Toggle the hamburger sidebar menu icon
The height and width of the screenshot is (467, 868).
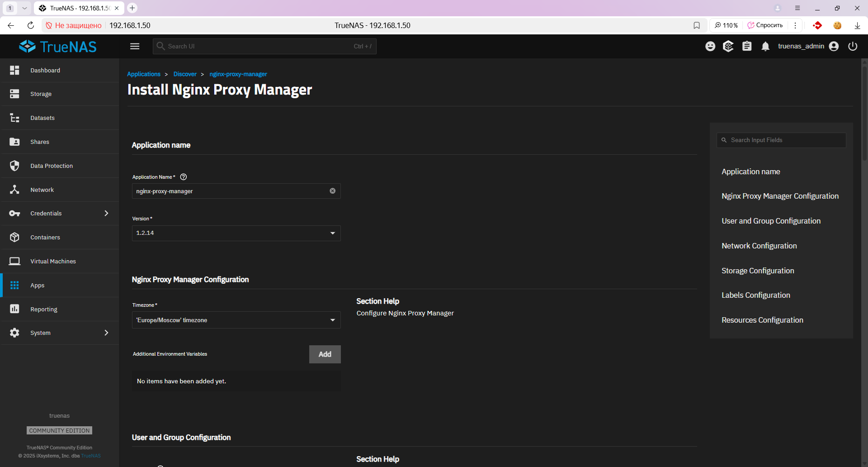[135, 46]
